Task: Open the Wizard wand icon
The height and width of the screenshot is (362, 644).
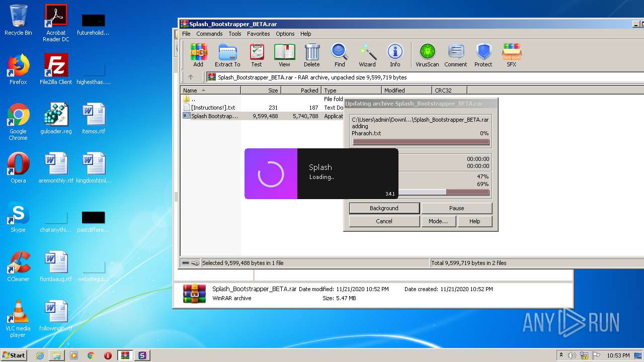Action: (x=367, y=55)
